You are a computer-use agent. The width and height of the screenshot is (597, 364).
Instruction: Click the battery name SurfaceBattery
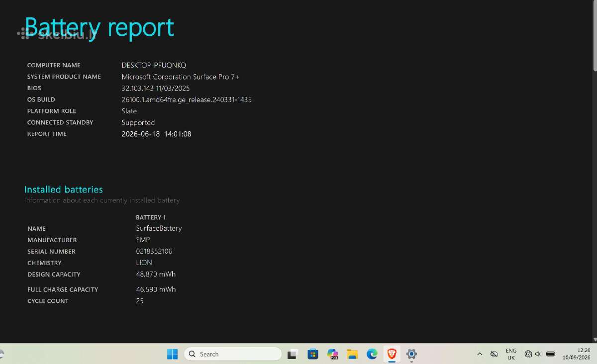pyautogui.click(x=159, y=228)
